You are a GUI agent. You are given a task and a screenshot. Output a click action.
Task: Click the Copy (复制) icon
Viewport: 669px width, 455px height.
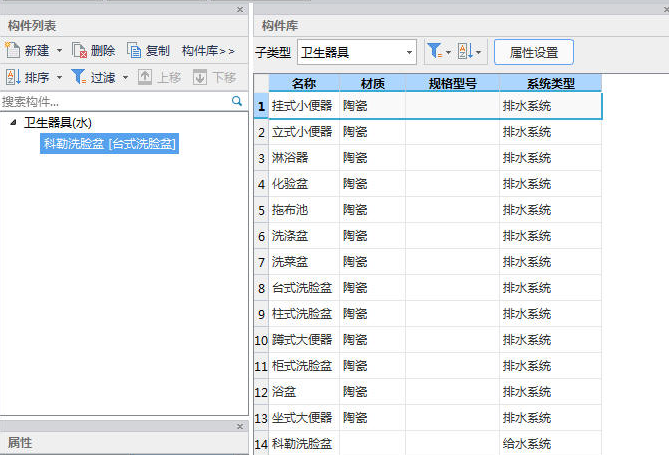tap(135, 50)
